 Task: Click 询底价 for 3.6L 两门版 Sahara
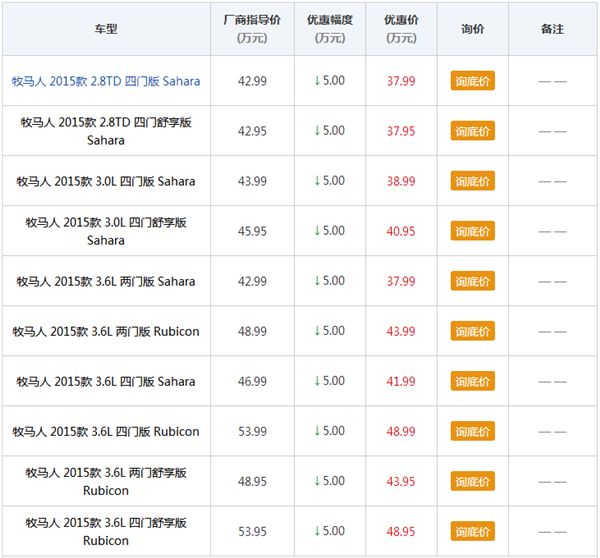click(473, 281)
